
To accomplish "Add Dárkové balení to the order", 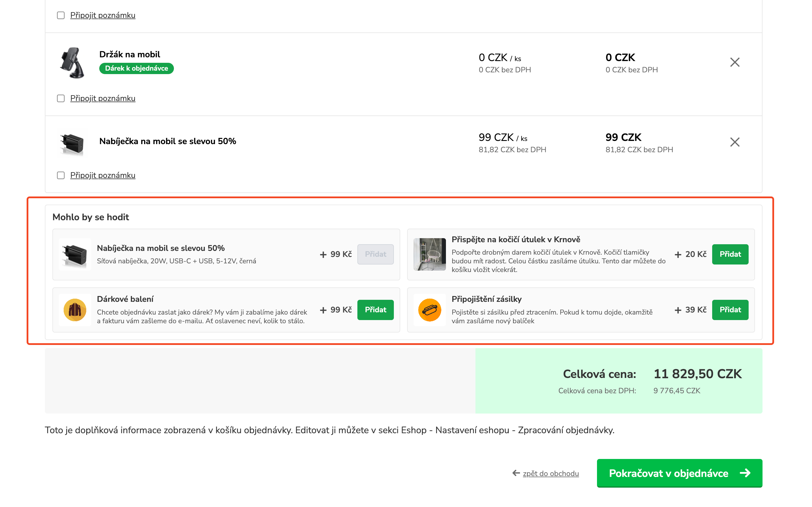I will [375, 310].
